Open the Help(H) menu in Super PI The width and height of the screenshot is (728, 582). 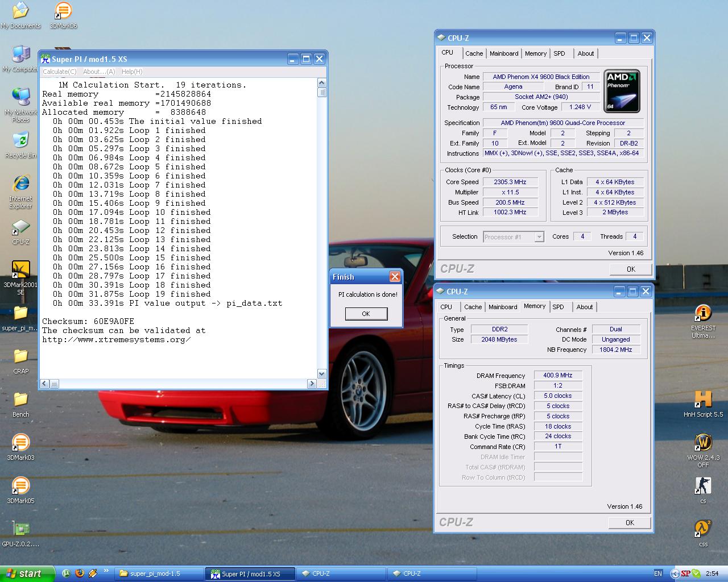(x=132, y=72)
